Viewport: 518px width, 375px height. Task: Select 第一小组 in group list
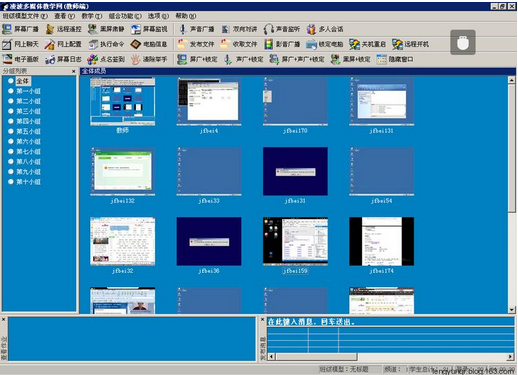coord(24,91)
